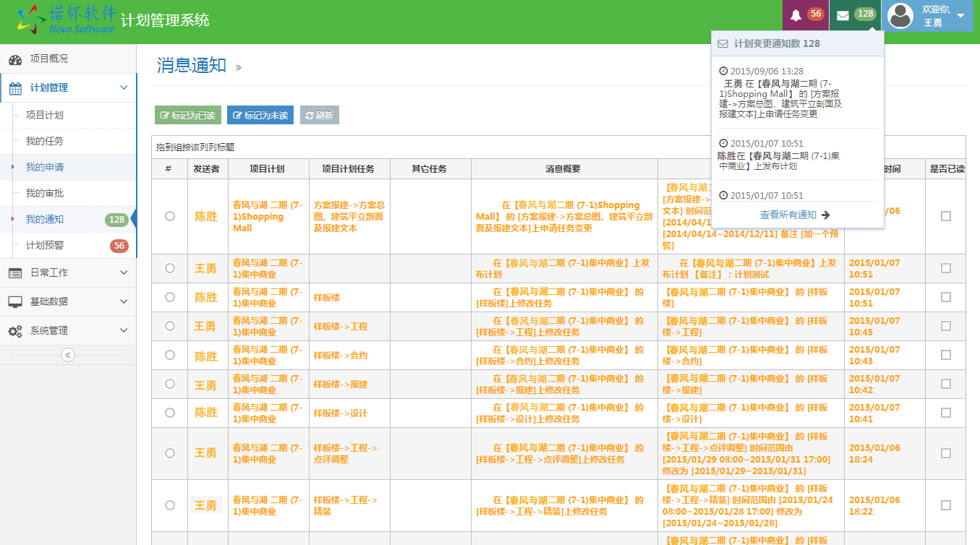The width and height of the screenshot is (980, 545).
Task: Click the 刷新 button
Action: 319,115
